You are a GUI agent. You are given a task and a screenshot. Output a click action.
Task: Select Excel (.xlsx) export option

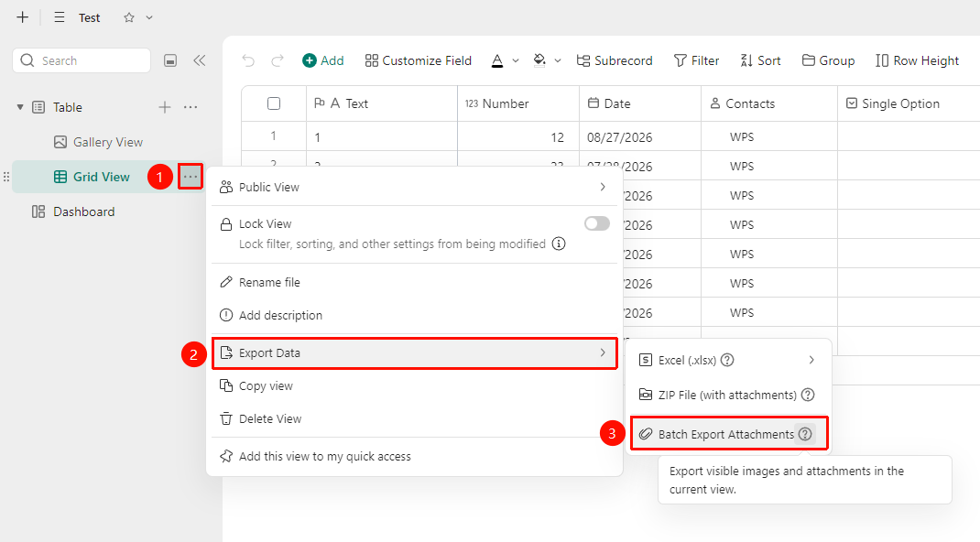click(728, 361)
